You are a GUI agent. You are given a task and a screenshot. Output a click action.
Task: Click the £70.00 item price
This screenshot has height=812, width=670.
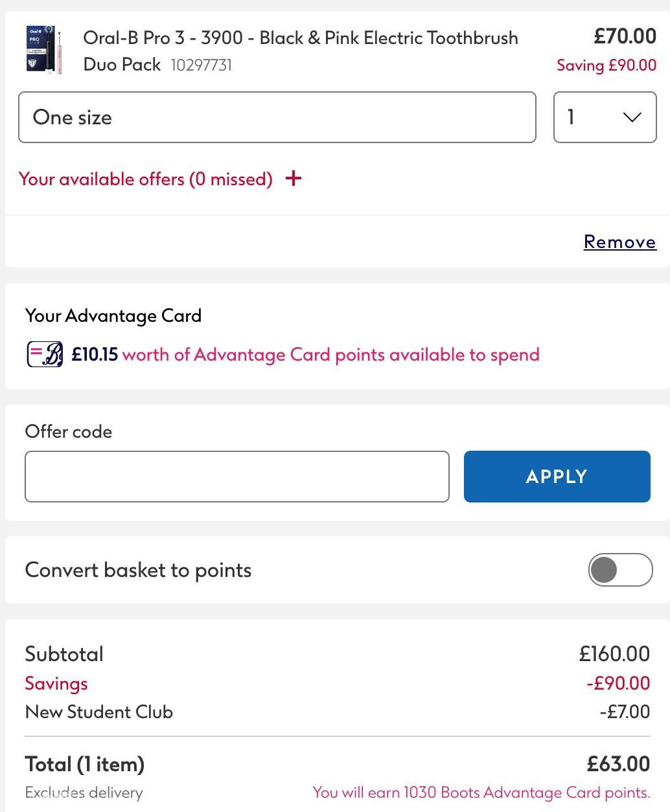pyautogui.click(x=625, y=36)
